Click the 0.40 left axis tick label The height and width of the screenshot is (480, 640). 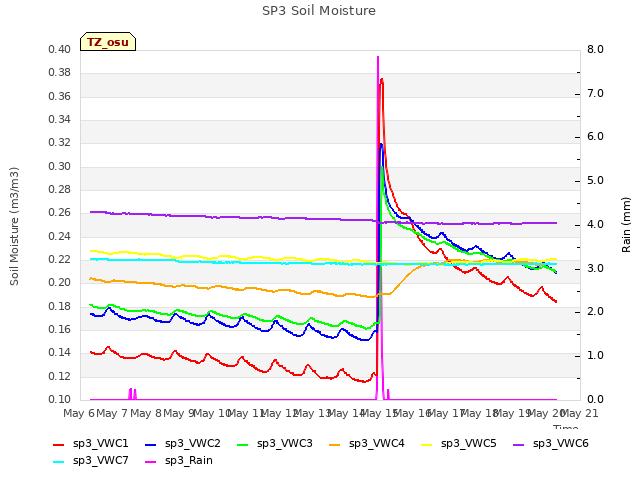(60, 50)
